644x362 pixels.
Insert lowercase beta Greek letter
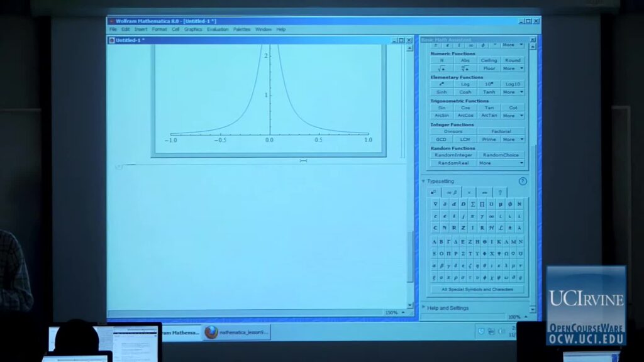tap(441, 266)
